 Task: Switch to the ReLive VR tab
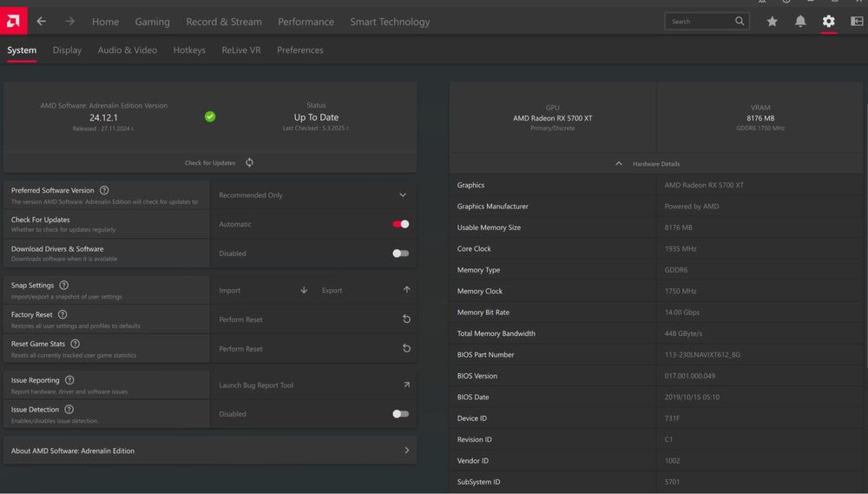[x=240, y=49]
